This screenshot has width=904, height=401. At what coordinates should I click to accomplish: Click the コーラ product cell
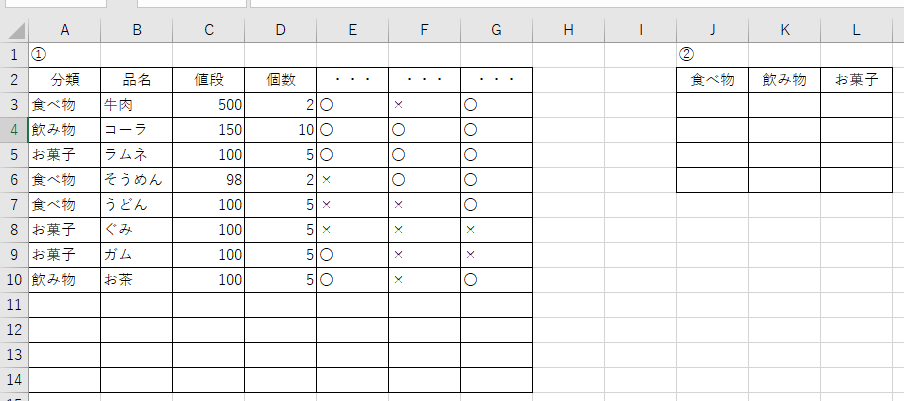136,129
